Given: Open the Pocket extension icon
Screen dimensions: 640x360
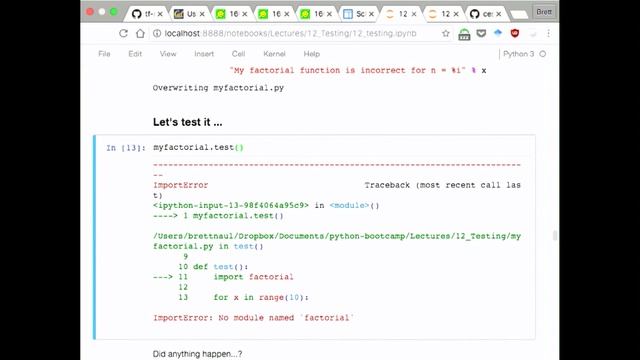Looking at the screenshot, I should tap(481, 33).
